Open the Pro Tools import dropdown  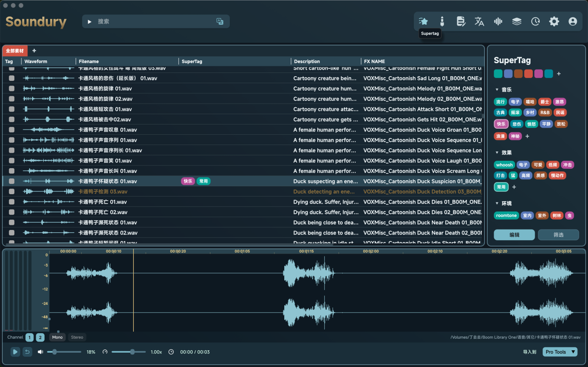pyautogui.click(x=560, y=352)
